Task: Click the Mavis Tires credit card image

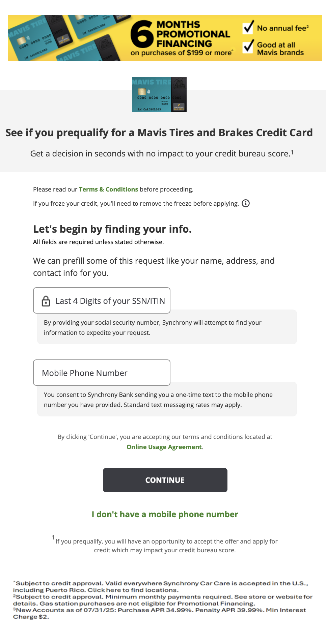Action: coord(159,94)
